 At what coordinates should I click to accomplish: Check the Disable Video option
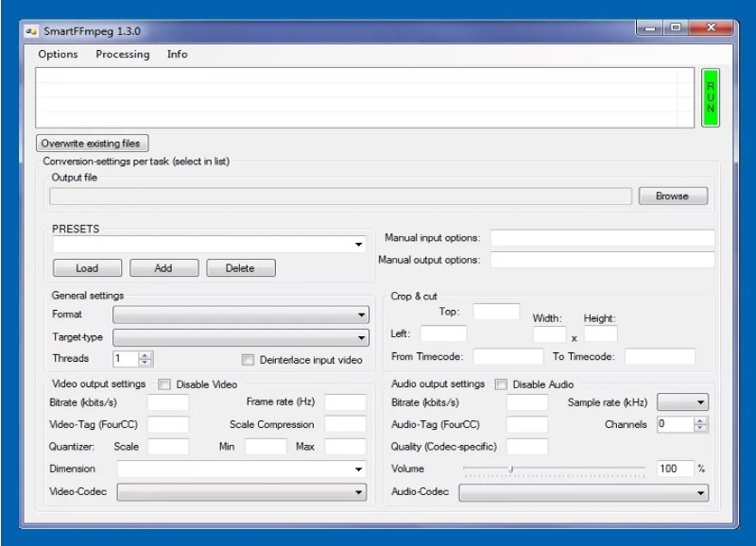[163, 384]
